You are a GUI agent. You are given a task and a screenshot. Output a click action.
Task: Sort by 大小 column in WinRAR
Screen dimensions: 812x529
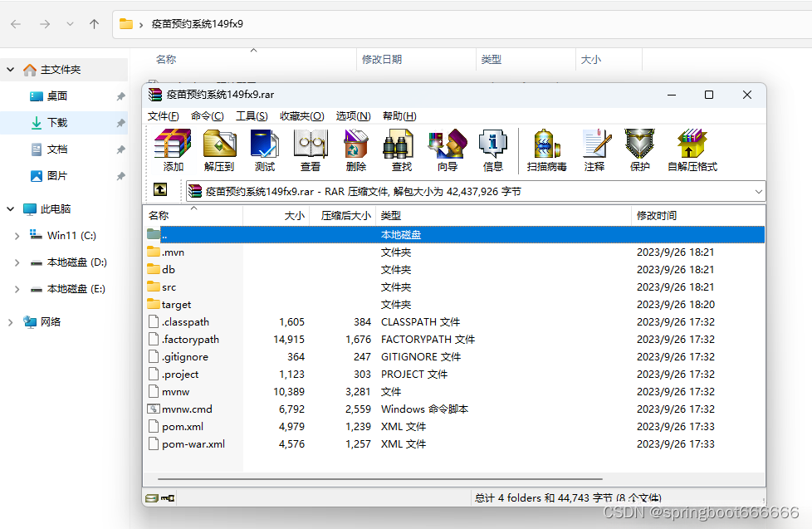coord(276,216)
